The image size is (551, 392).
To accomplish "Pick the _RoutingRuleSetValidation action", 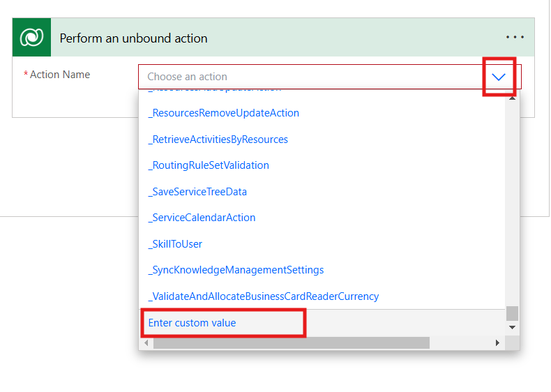I will (209, 165).
